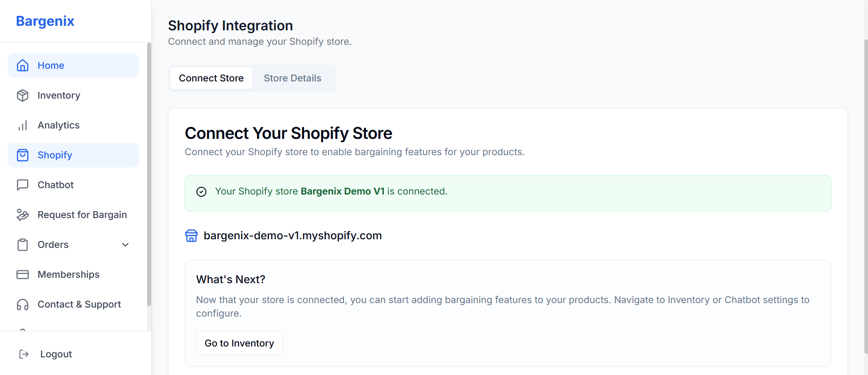Click the Request for Bargain handshake icon
Image resolution: width=868 pixels, height=375 pixels.
coord(23,215)
